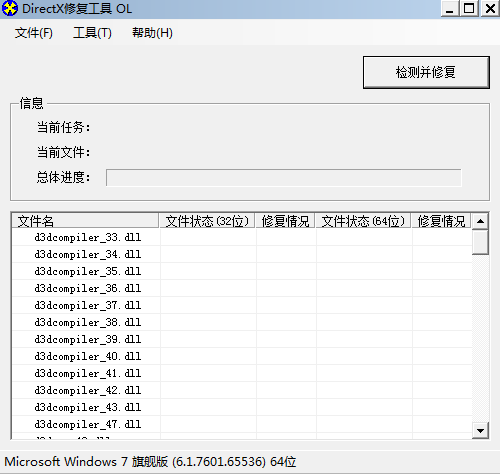500x474 pixels.
Task: Click the scroll down arrow of file list
Action: [480, 430]
